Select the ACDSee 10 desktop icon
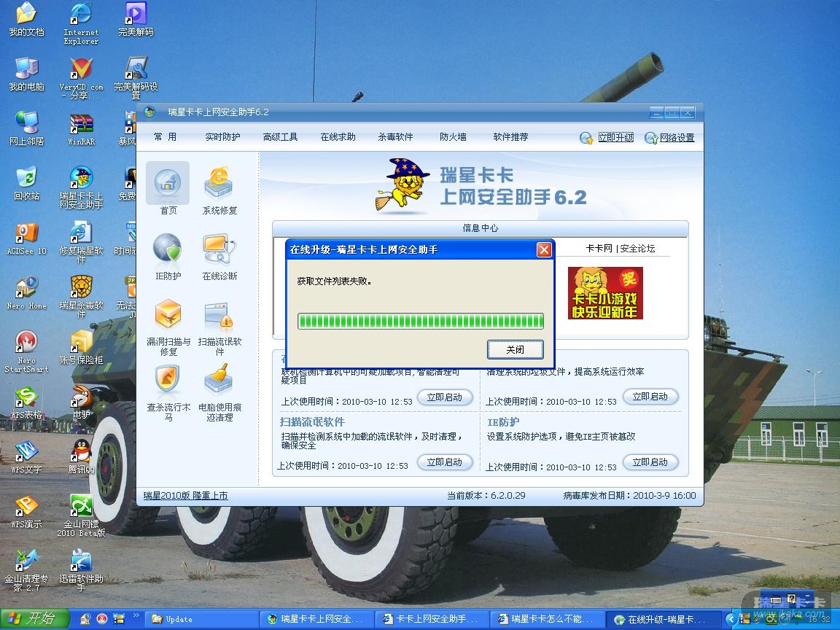 click(x=26, y=235)
